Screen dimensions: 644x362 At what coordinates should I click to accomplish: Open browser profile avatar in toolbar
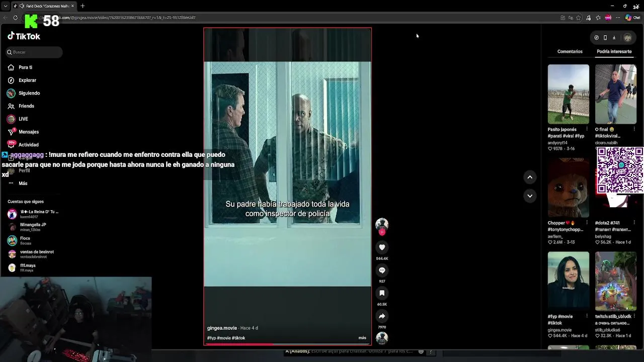[x=608, y=18]
